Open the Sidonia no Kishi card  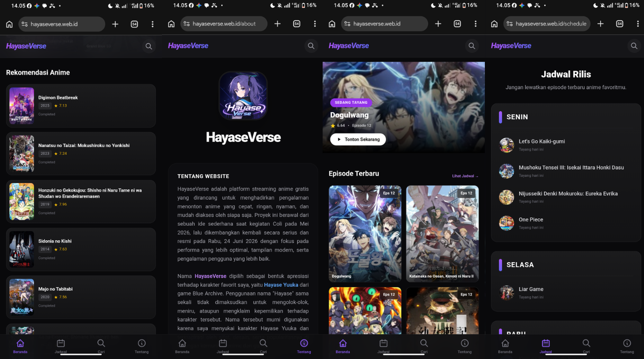[81, 249]
